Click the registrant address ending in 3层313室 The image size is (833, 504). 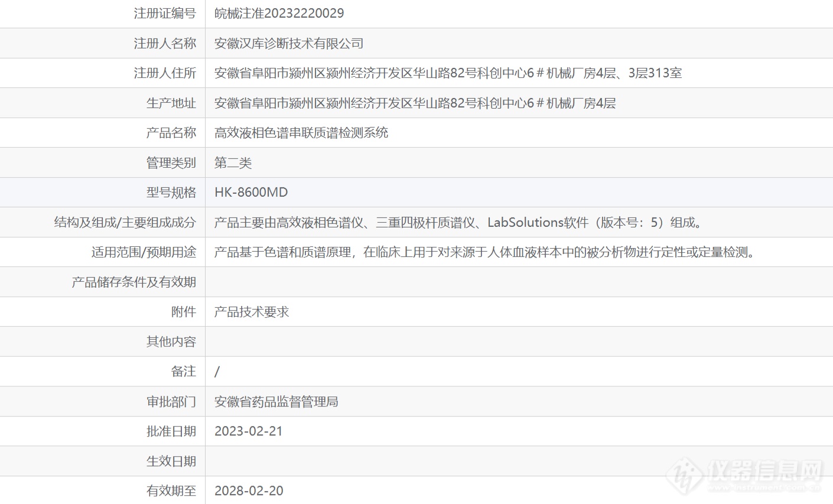click(x=448, y=73)
